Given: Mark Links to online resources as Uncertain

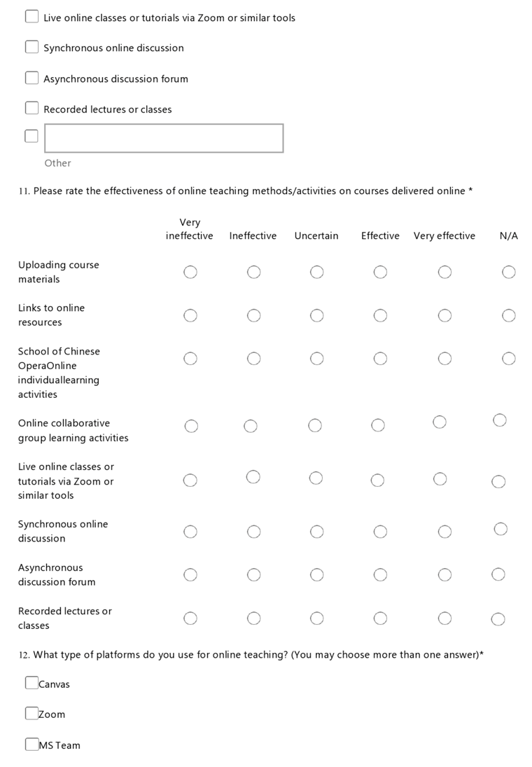Looking at the screenshot, I should pos(316,315).
